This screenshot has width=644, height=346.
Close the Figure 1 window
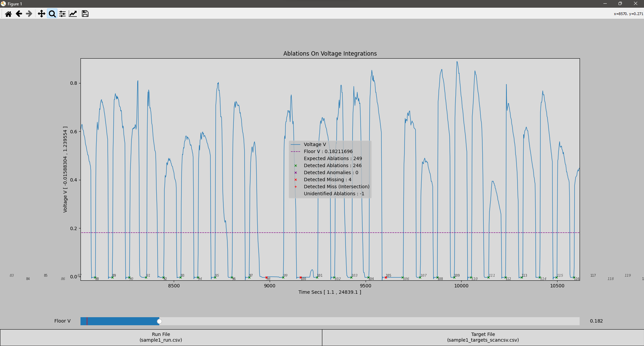coord(636,4)
